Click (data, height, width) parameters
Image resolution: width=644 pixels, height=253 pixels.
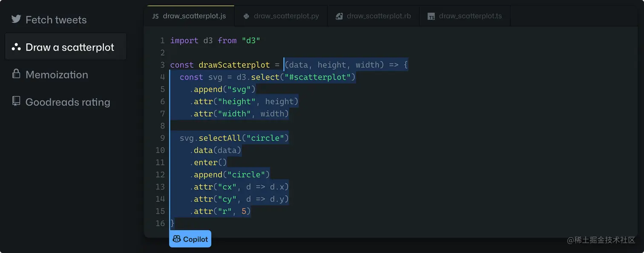pos(334,65)
